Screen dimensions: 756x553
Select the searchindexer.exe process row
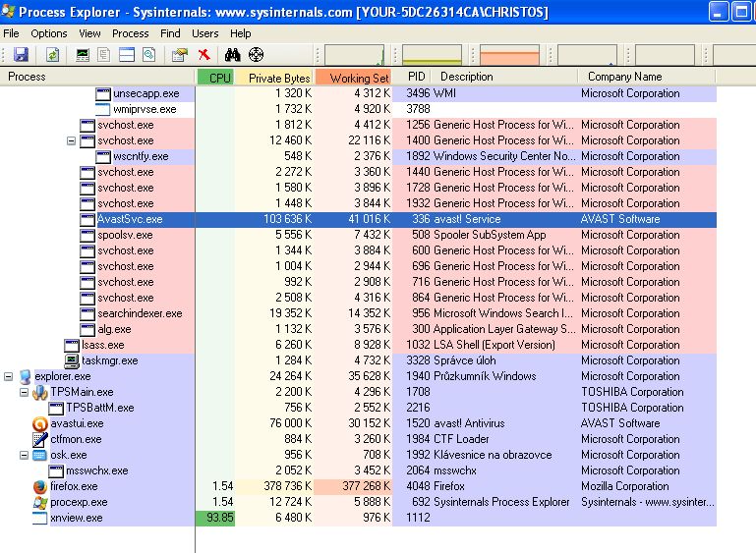(358, 313)
